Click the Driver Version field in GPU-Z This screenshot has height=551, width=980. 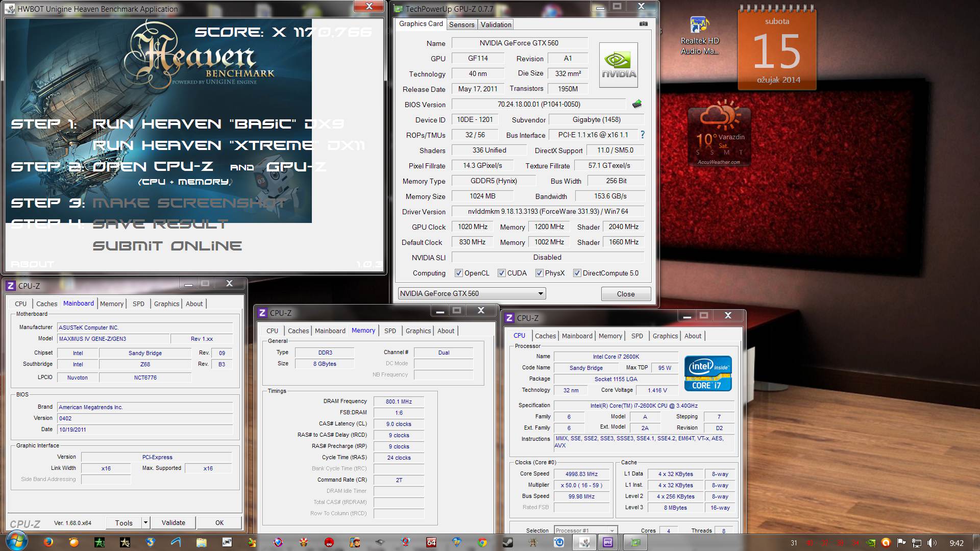tap(548, 211)
